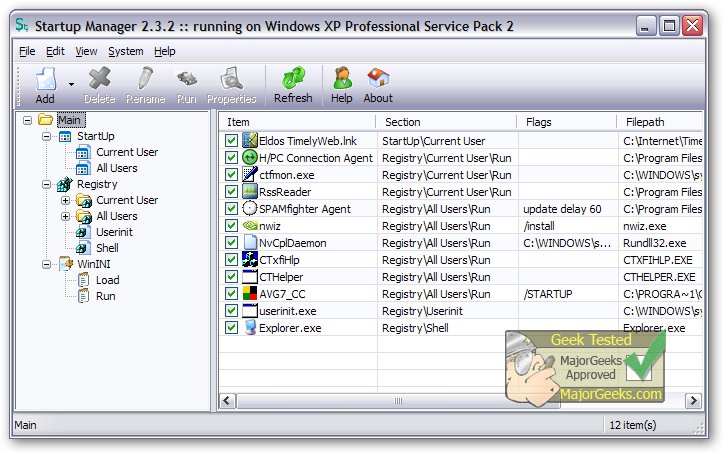723x453 pixels.
Task: Click the horizontal scrollbar thumb
Action: [x=398, y=401]
